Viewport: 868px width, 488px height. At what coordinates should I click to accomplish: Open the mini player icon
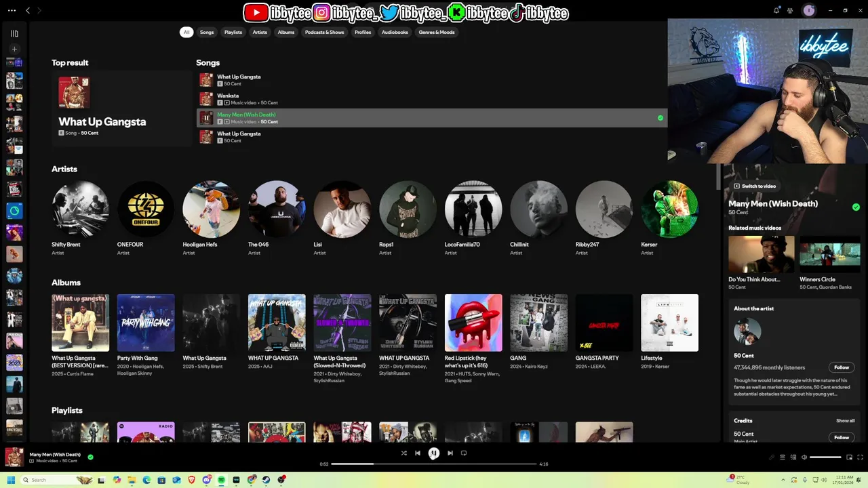(x=849, y=457)
